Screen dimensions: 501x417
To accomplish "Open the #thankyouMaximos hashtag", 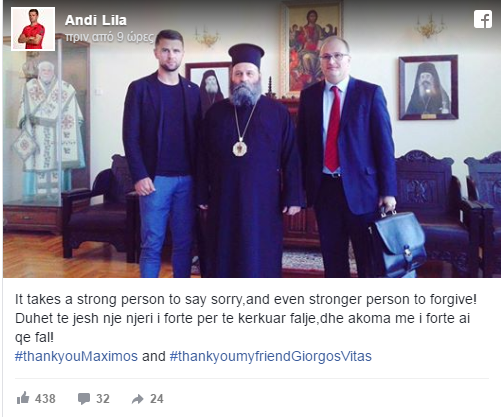I will pyautogui.click(x=76, y=356).
